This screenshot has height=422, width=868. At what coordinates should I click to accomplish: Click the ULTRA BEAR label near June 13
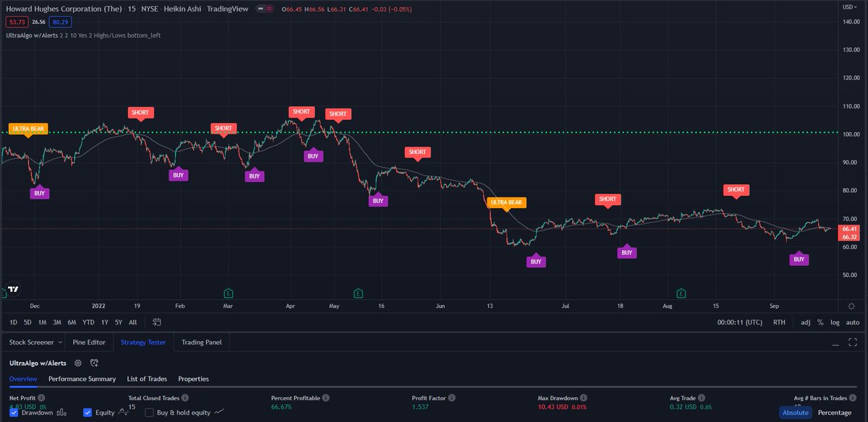coord(506,203)
